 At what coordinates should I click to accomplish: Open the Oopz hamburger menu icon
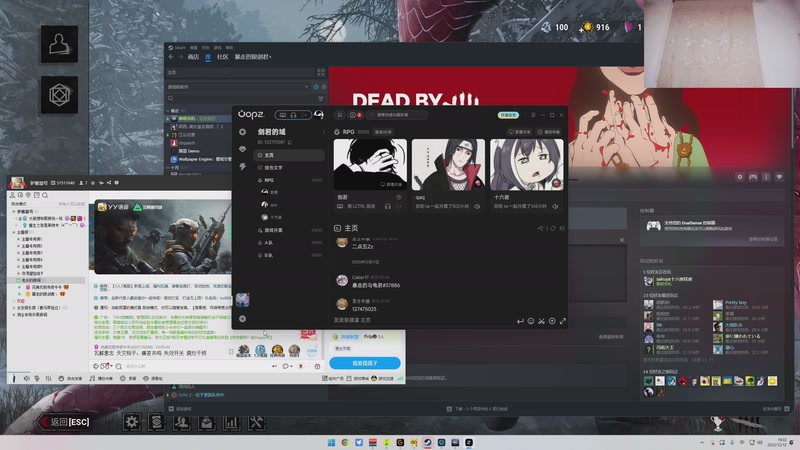click(x=533, y=115)
